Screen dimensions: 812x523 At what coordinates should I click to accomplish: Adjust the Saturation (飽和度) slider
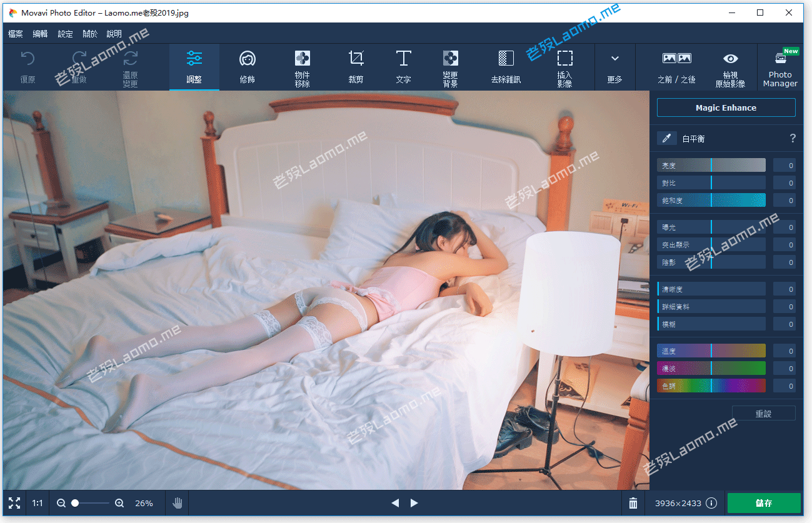711,201
